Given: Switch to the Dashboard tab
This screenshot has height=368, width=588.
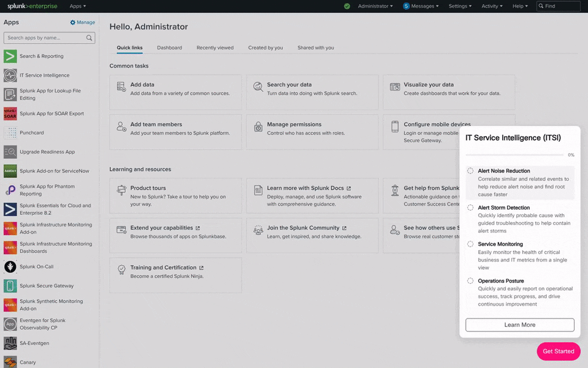Looking at the screenshot, I should point(169,48).
